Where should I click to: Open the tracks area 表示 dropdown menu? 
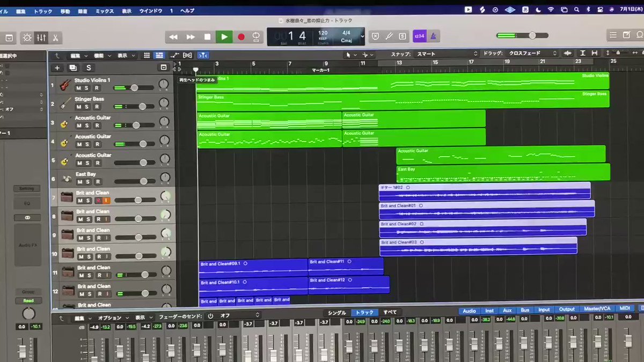tap(126, 55)
